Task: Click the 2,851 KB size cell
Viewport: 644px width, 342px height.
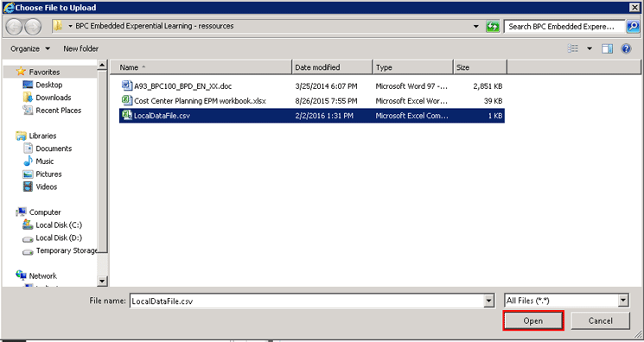Action: pyautogui.click(x=488, y=86)
